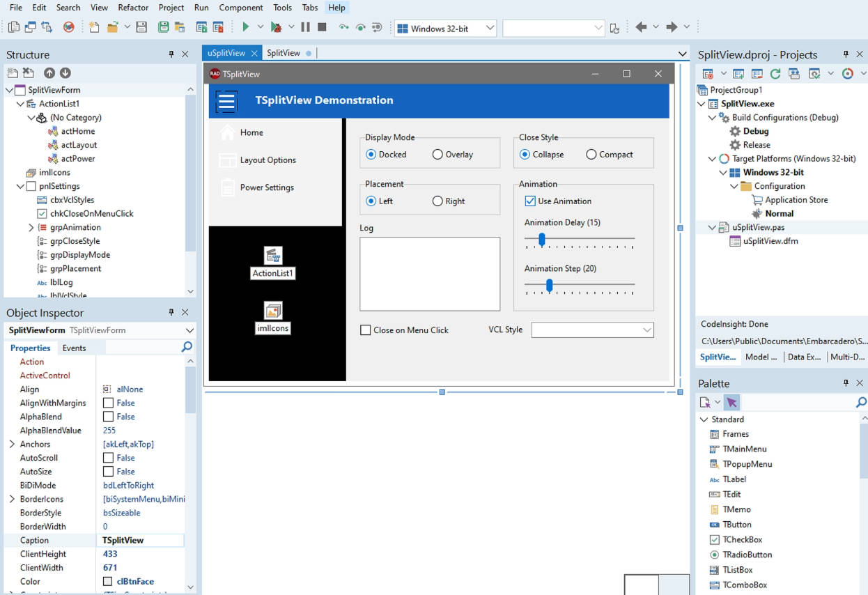Viewport: 868px width, 595px height.
Task: Switch to the Events tab in Object Inspector
Action: [x=74, y=348]
